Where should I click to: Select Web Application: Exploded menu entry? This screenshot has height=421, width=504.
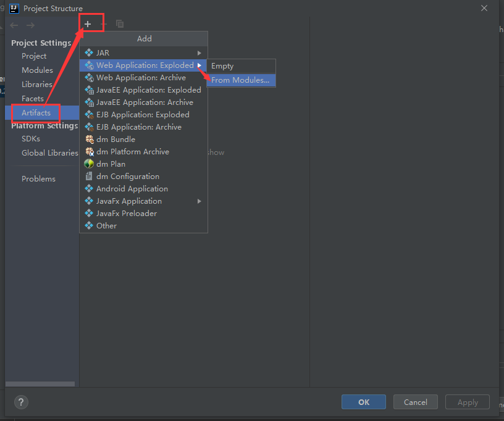(x=143, y=65)
